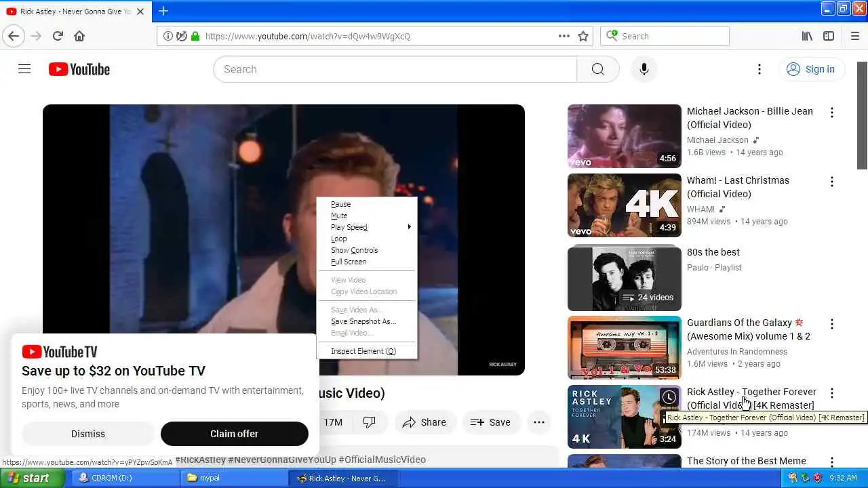Screen dimensions: 868x488
Task: Open the browser home page icon
Action: tap(79, 36)
